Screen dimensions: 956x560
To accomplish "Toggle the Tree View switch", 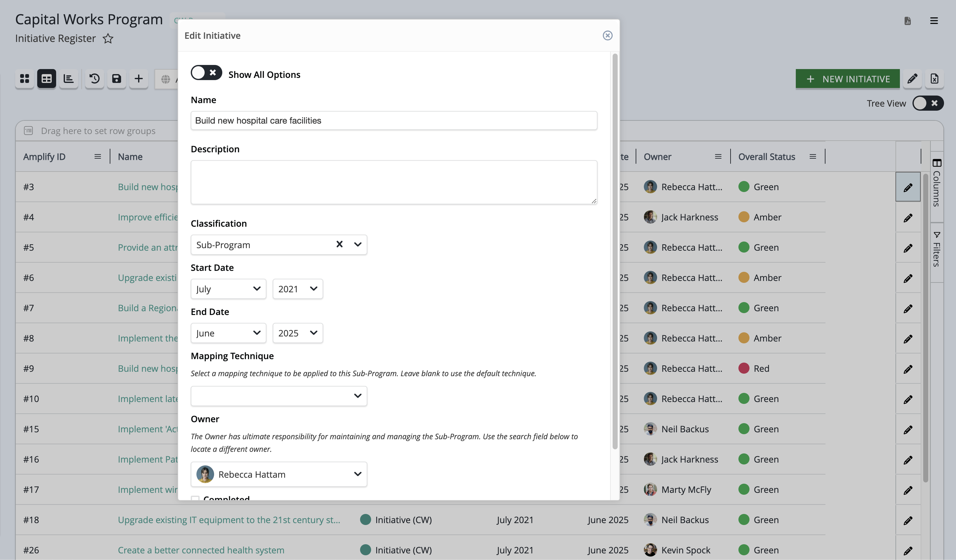I will (x=928, y=103).
